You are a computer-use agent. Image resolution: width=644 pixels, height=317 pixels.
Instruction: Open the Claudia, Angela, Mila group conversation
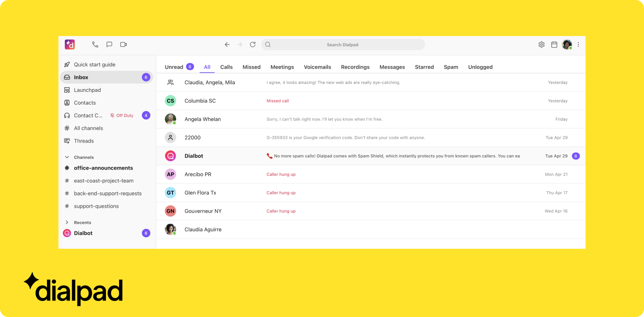(371, 82)
